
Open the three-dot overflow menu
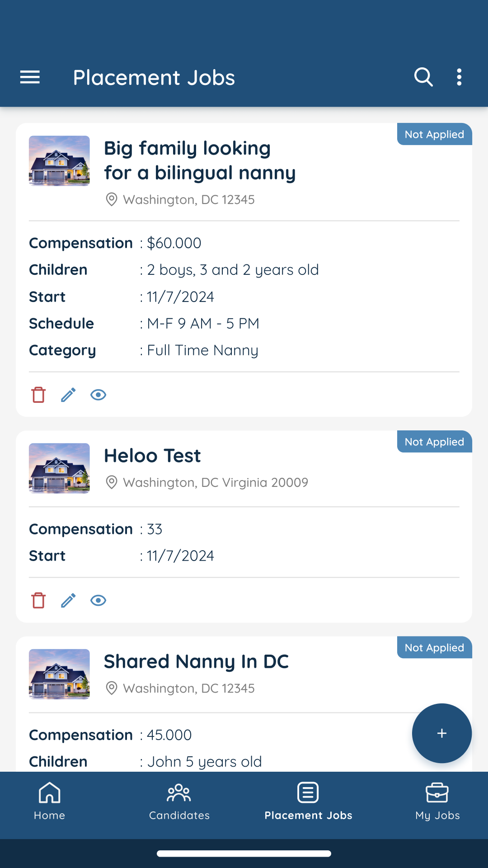pyautogui.click(x=459, y=77)
